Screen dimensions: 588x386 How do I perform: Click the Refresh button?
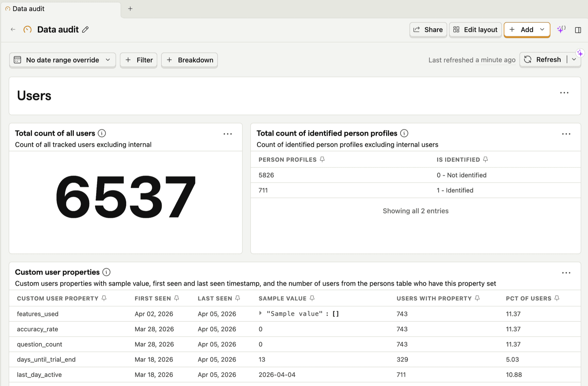tap(543, 60)
